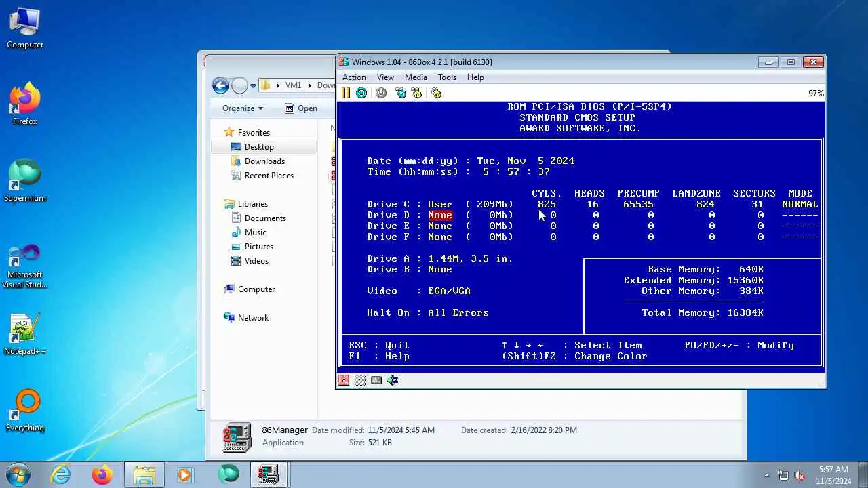Click the 86Box title bar icon
The height and width of the screenshot is (488, 868).
point(344,62)
